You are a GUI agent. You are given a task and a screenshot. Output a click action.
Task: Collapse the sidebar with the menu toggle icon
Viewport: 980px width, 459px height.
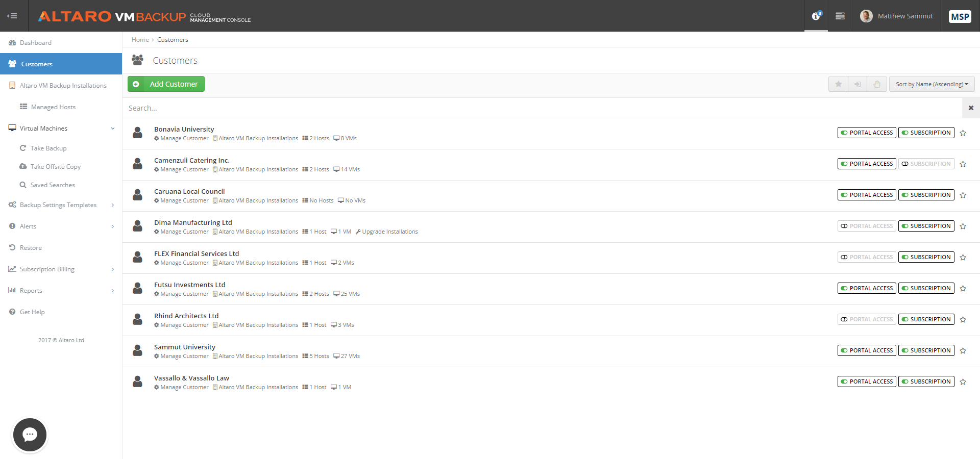click(12, 16)
